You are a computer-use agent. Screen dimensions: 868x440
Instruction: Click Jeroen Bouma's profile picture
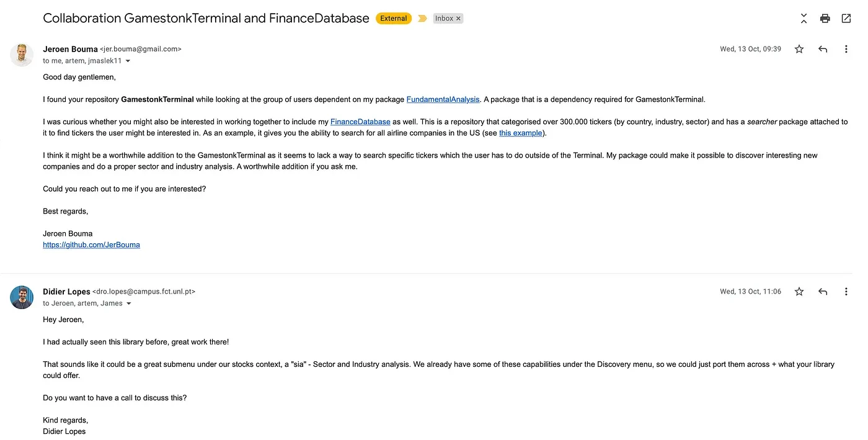tap(22, 55)
